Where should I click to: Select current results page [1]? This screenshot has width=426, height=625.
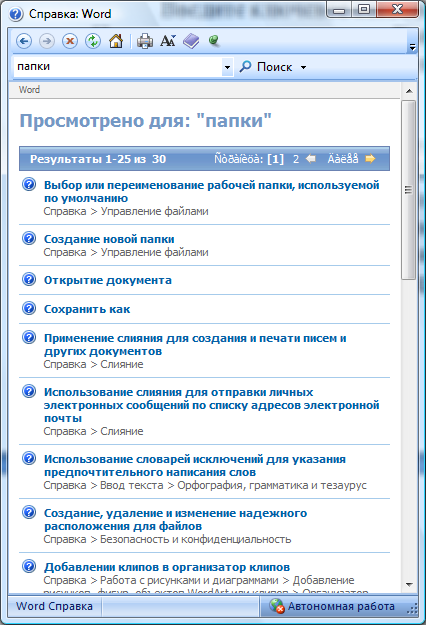(275, 159)
